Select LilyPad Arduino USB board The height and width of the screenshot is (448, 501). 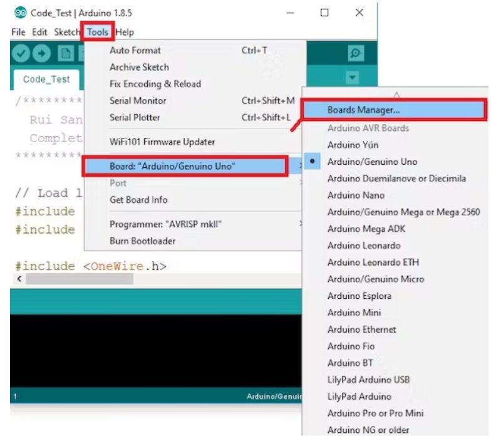[x=395, y=380]
